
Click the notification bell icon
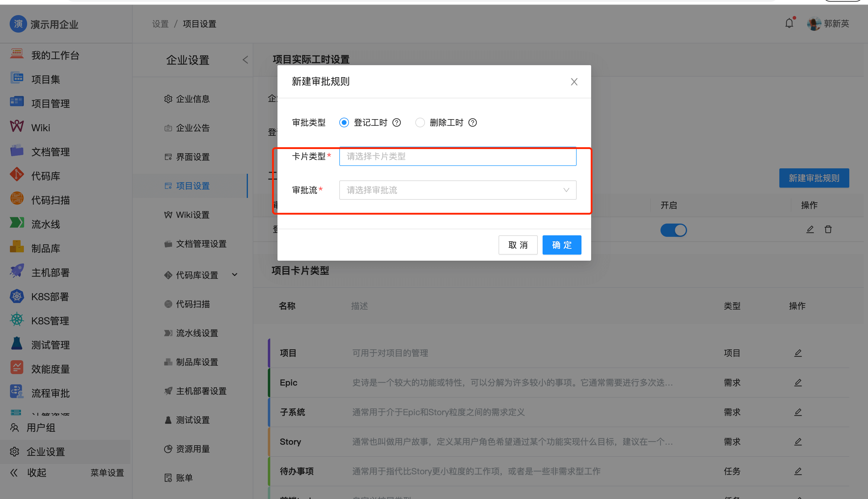pos(789,23)
